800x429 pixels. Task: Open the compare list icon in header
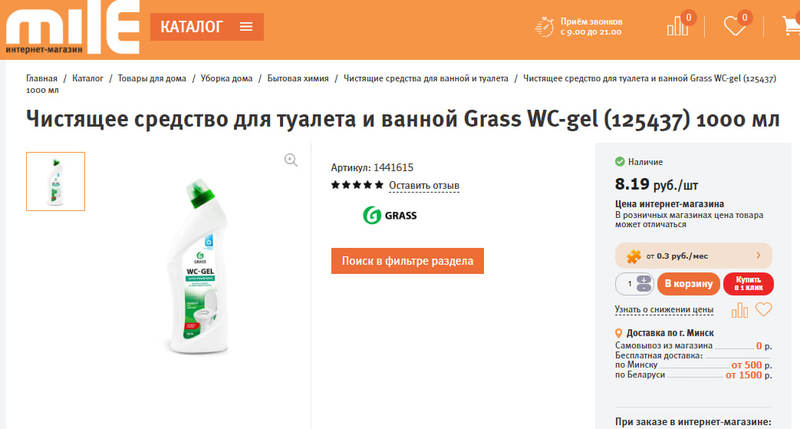[x=678, y=26]
